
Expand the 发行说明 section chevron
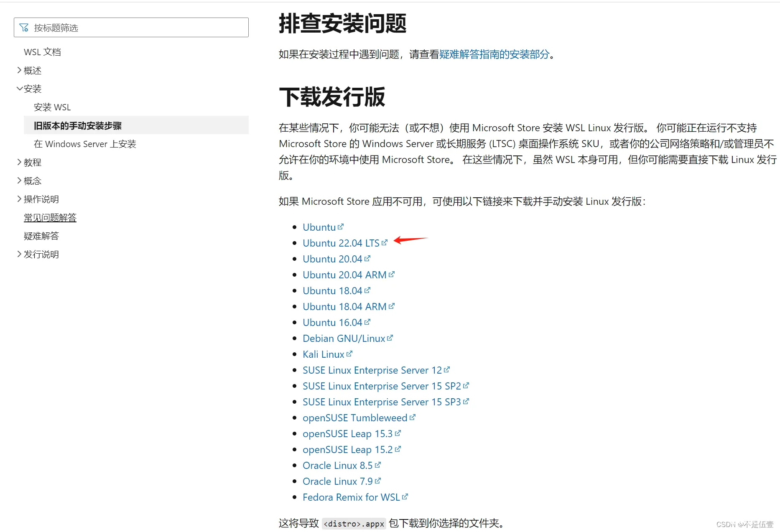pyautogui.click(x=19, y=254)
